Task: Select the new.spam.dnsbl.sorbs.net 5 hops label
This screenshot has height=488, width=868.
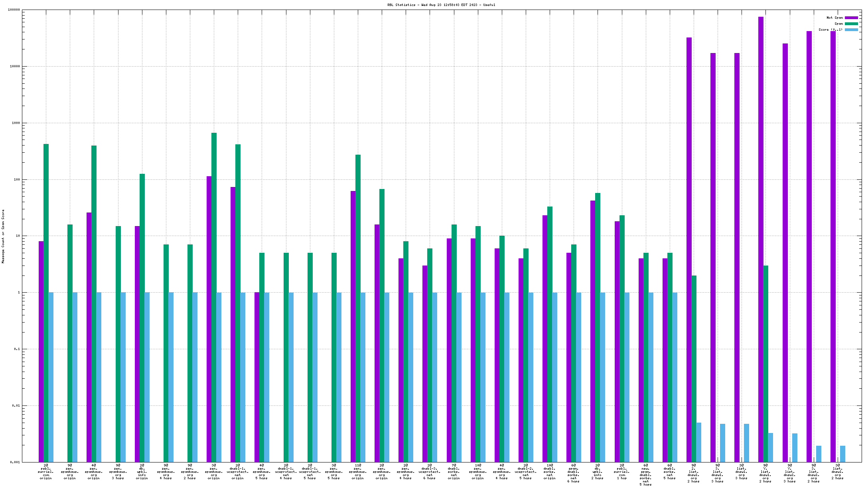Action: 645,475
